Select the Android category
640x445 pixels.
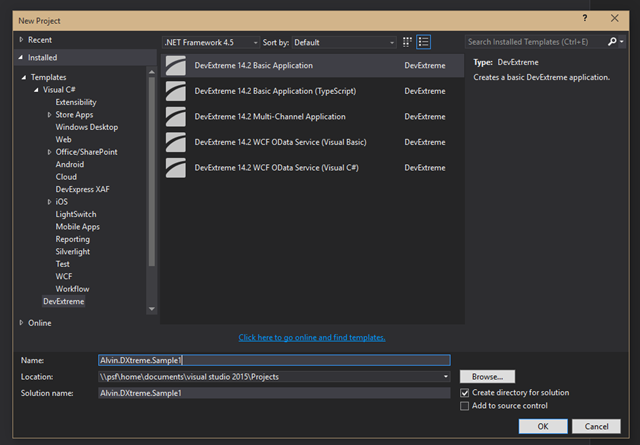(x=70, y=165)
